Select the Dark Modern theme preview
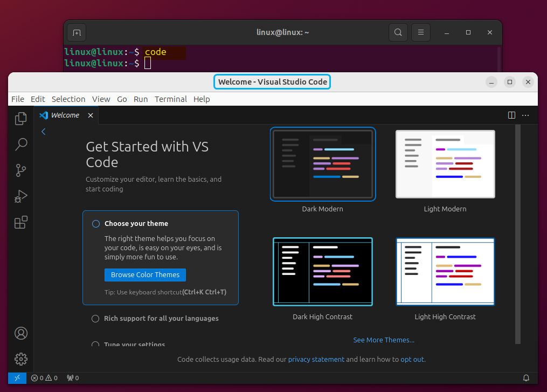 coord(322,164)
